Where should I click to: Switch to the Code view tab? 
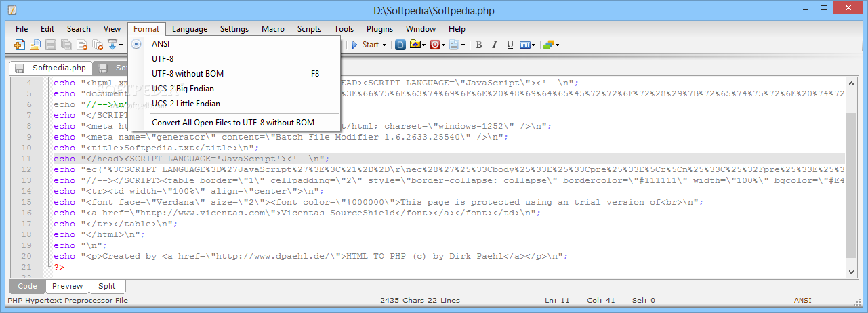point(27,286)
